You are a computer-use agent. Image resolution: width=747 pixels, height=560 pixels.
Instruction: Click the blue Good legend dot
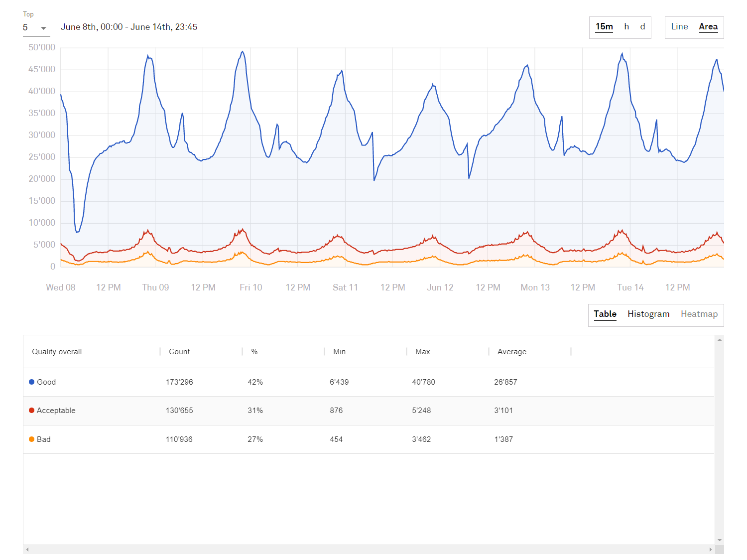click(x=32, y=382)
